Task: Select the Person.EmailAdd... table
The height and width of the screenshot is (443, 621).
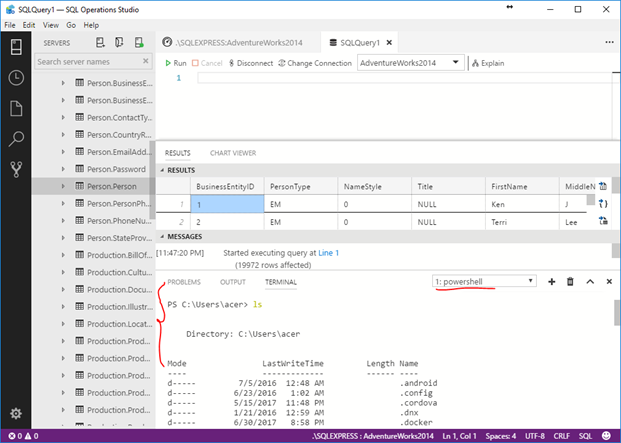Action: 119,152
